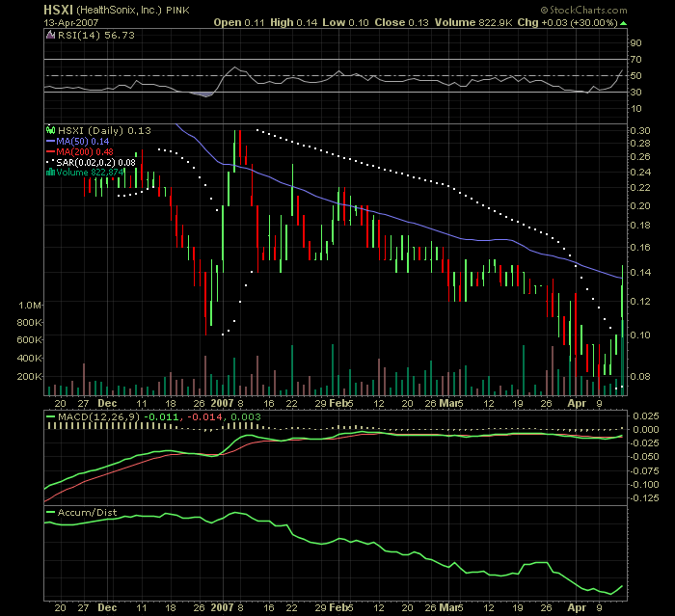Click the Open 0.11 value in the header
This screenshot has height=616, width=675.
pyautogui.click(x=239, y=23)
